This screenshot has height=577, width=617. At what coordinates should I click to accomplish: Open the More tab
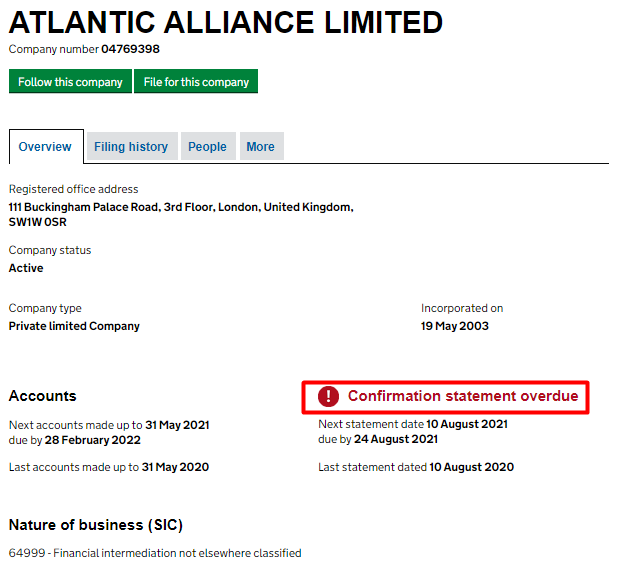tap(260, 147)
